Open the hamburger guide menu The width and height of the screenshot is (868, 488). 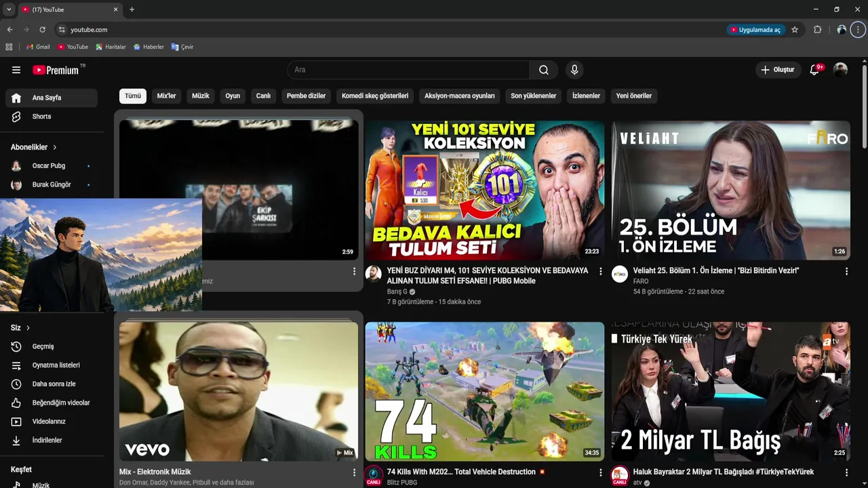coord(16,70)
